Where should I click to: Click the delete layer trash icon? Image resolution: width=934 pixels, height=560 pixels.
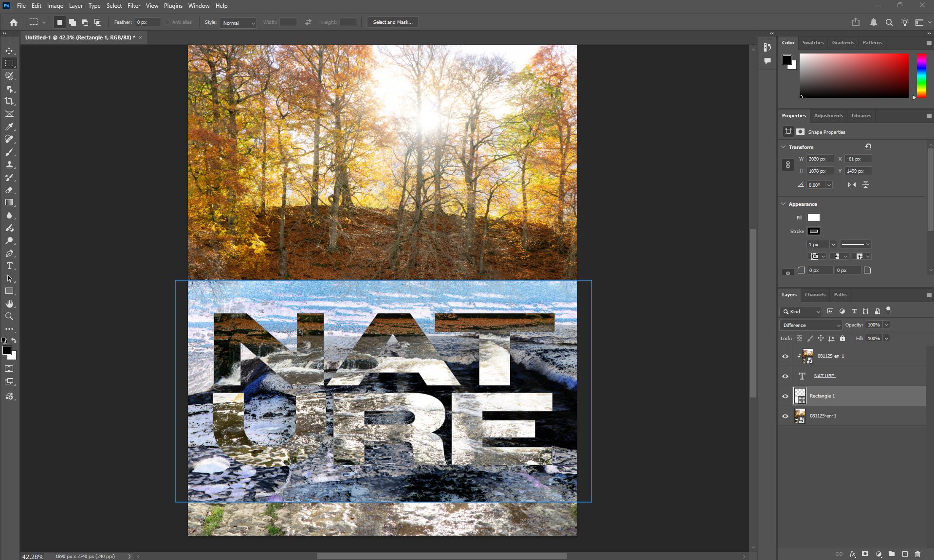(x=917, y=554)
